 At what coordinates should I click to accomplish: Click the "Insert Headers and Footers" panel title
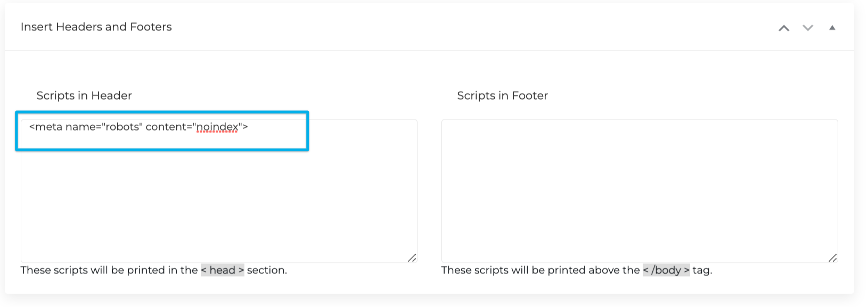coord(96,27)
